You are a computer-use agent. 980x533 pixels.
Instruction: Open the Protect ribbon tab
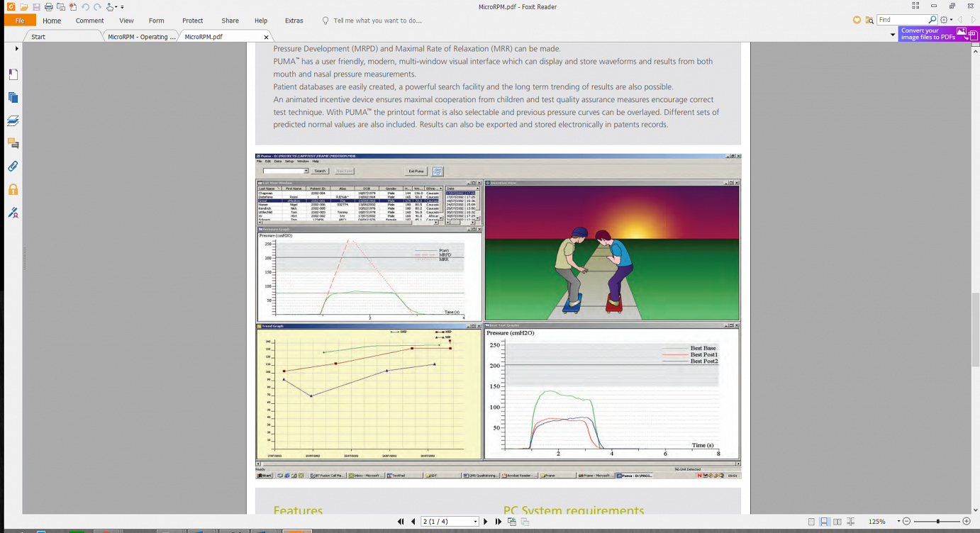[192, 21]
